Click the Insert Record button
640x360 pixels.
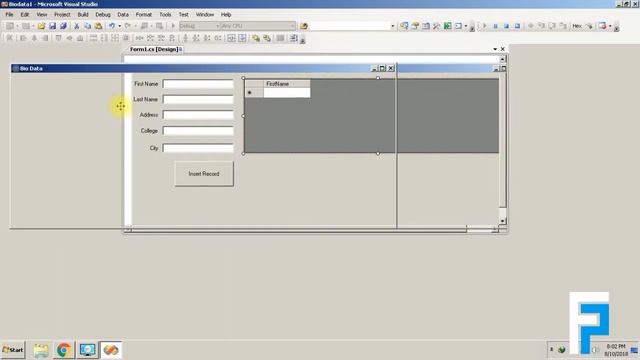(204, 174)
